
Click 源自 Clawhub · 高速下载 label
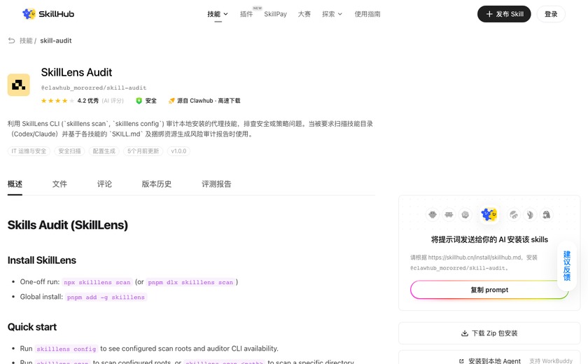pyautogui.click(x=209, y=101)
